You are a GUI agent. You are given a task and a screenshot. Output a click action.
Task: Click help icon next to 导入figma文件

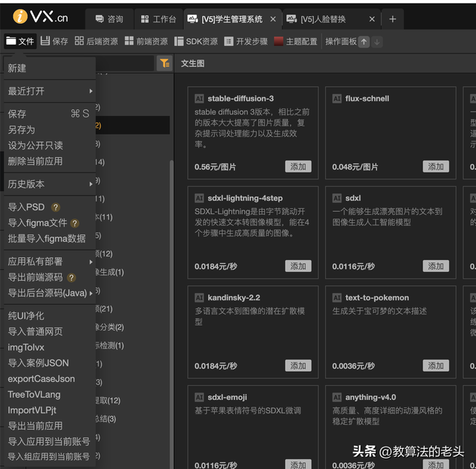[74, 223]
